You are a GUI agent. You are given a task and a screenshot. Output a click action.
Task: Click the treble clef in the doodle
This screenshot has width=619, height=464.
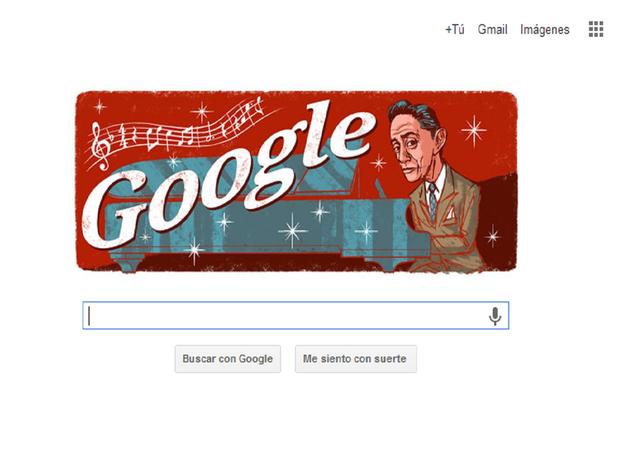pos(100,146)
